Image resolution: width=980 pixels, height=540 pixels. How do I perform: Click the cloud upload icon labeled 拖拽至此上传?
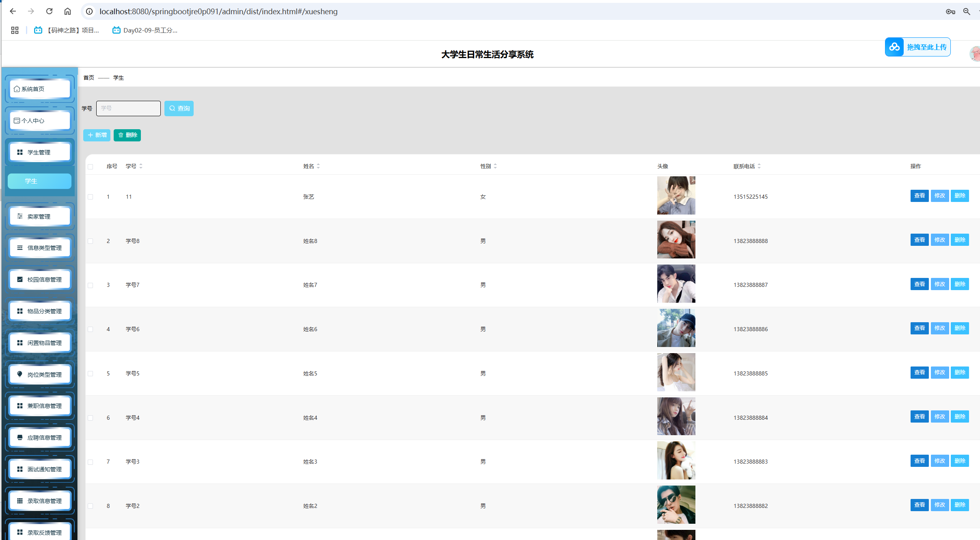point(894,47)
